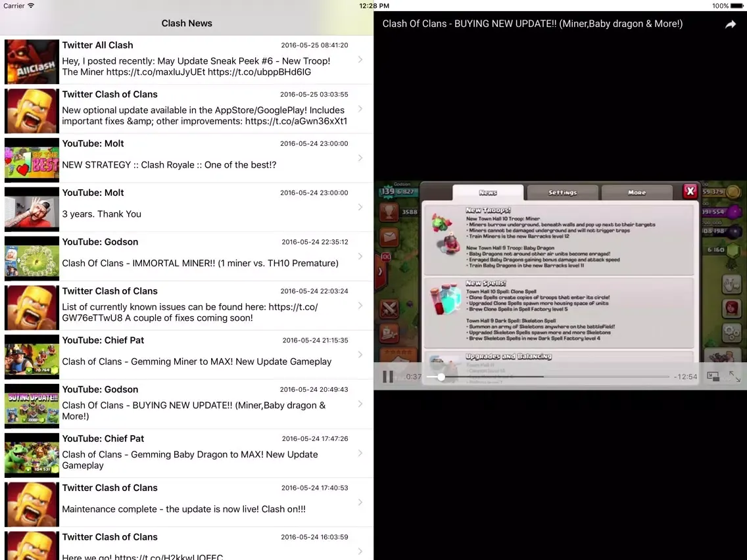Tap barbarian avatar on optional update tweet
This screenshot has width=747, height=560.
point(32,111)
